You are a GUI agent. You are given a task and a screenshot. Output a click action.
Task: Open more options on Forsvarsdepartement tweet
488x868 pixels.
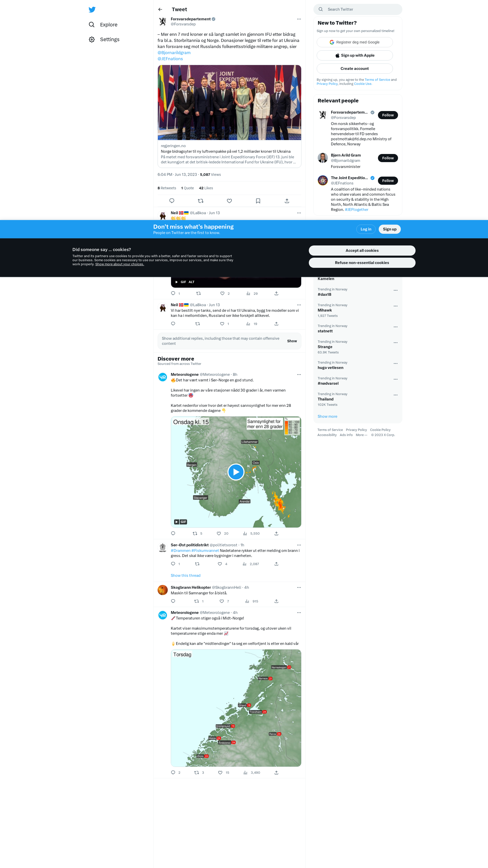pyautogui.click(x=299, y=19)
